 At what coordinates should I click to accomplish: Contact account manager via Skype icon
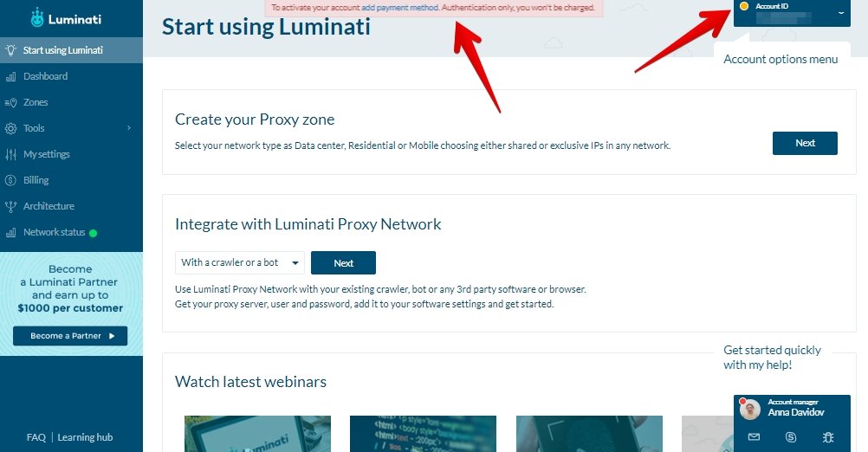pos(790,437)
